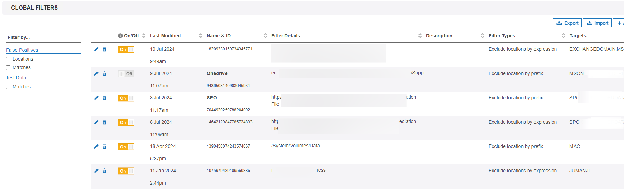Click the Export button
644x189 pixels.
coord(567,23)
